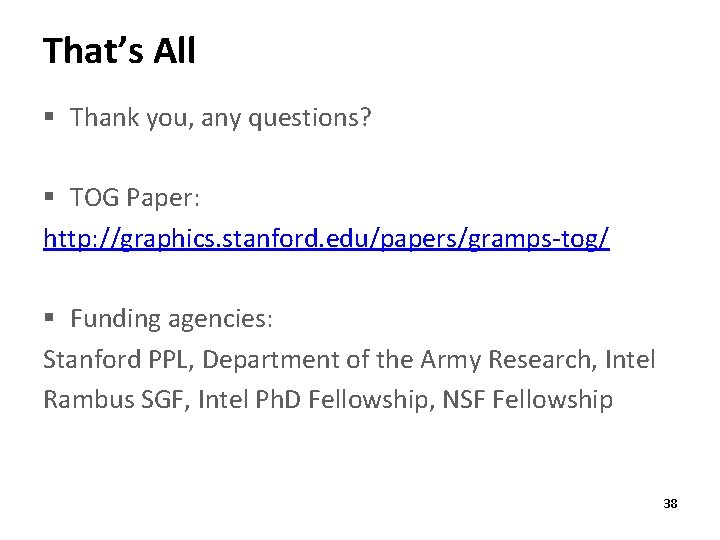This screenshot has width=720, height=540.
Task: Open the graphics.stanford.edu gramps-tog link
Action: pyautogui.click(x=326, y=239)
